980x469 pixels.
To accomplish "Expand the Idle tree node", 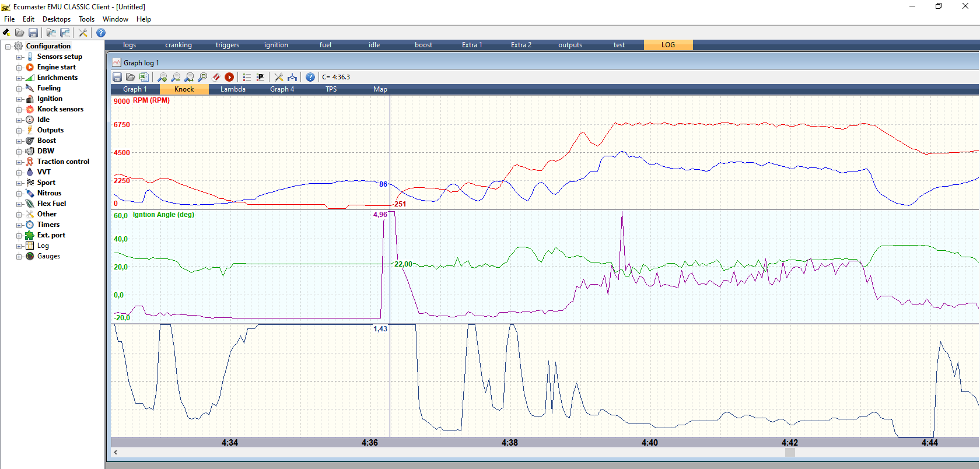I will (19, 120).
